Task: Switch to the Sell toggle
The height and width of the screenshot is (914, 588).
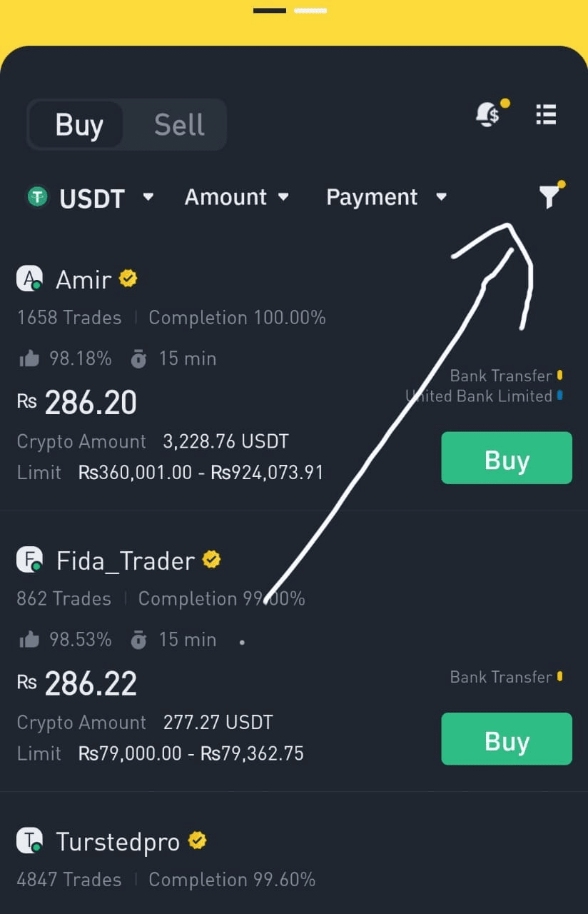Action: (179, 125)
